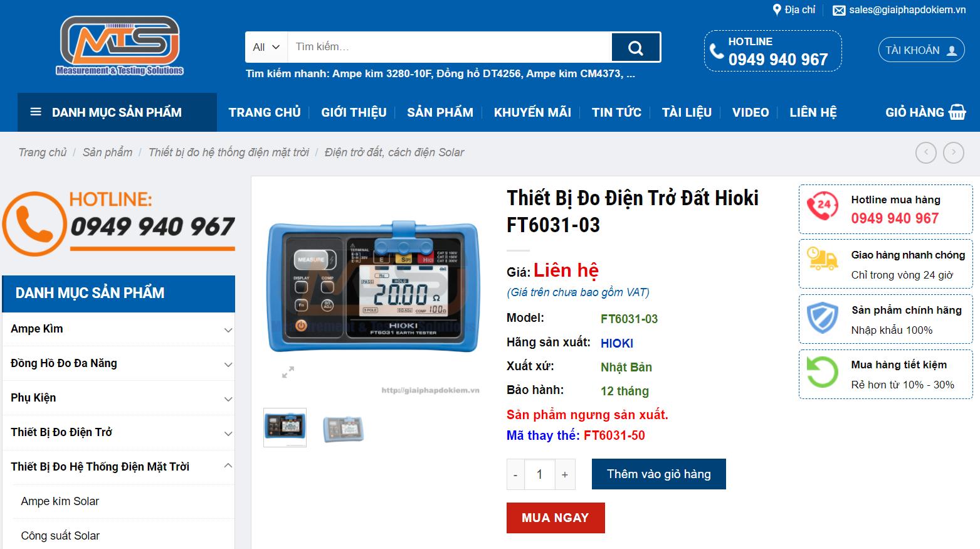The width and height of the screenshot is (980, 549).
Task: Click Thêm vào giỏ hàng button
Action: click(659, 474)
